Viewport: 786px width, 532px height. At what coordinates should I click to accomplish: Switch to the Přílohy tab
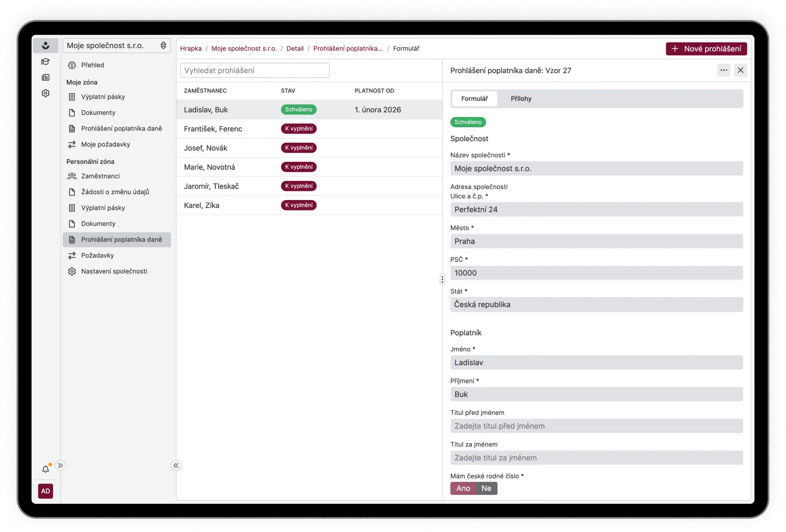(x=521, y=99)
